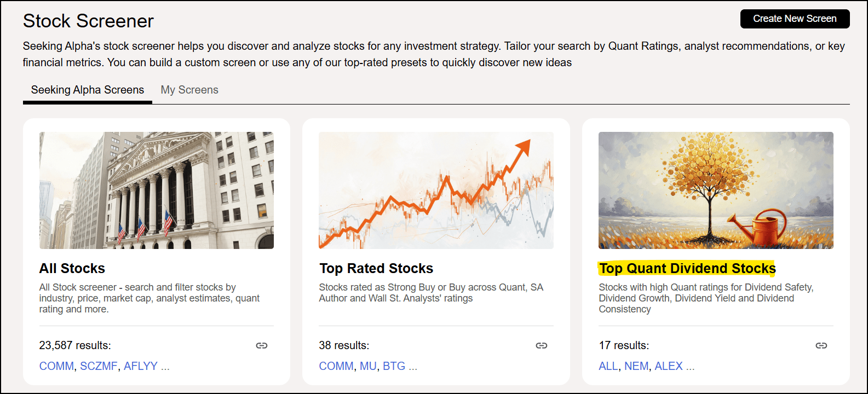The image size is (868, 394).
Task: Open the money tree dividend image
Action: 716,190
